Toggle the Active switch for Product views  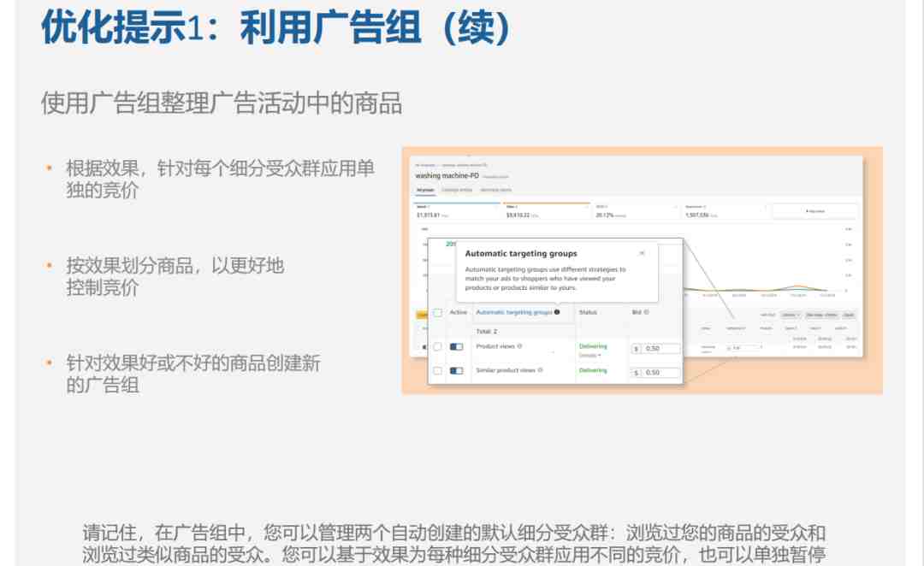[x=457, y=347]
